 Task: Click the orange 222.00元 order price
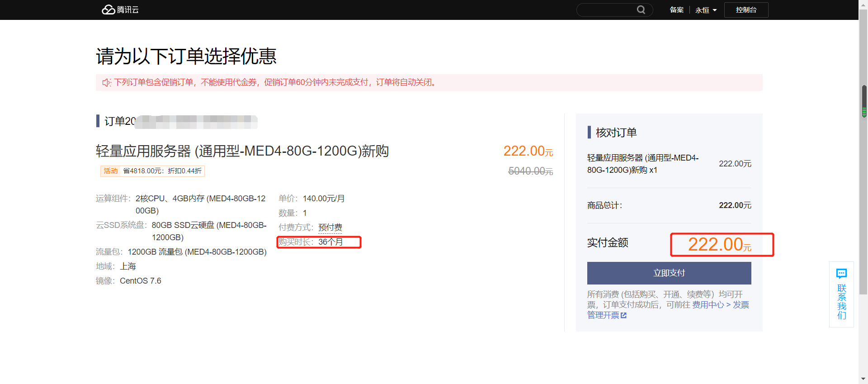click(528, 151)
